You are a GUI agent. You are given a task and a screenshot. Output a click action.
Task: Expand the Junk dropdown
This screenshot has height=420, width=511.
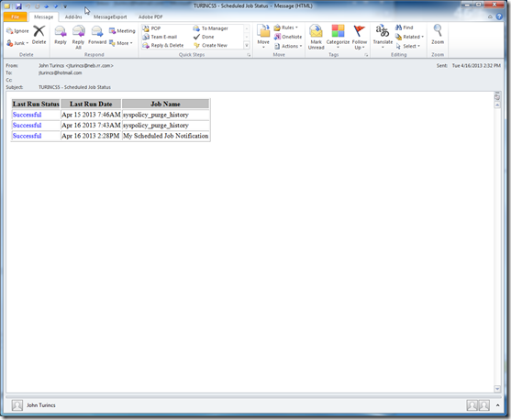click(17, 43)
